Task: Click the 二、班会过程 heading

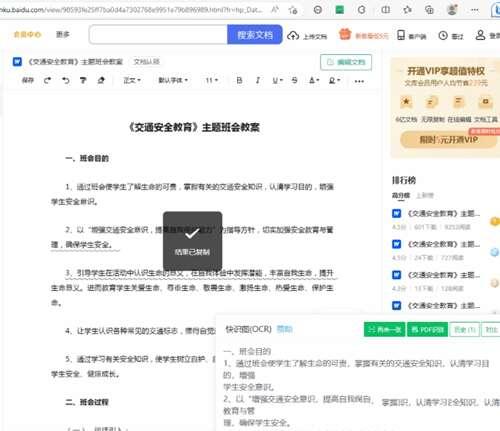Action: pos(87,402)
